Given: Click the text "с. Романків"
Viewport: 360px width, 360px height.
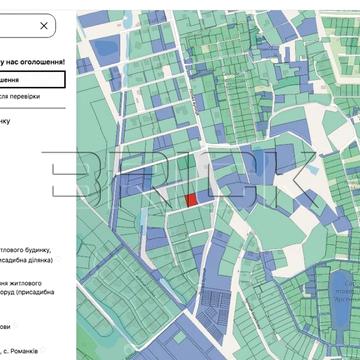Looking at the screenshot, I should (21, 351).
